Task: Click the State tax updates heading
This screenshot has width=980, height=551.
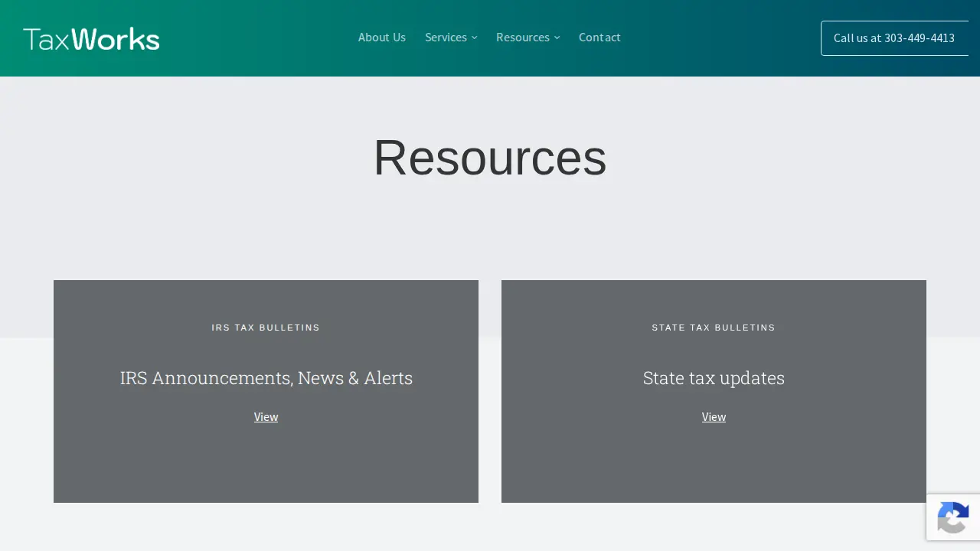Action: pos(714,378)
